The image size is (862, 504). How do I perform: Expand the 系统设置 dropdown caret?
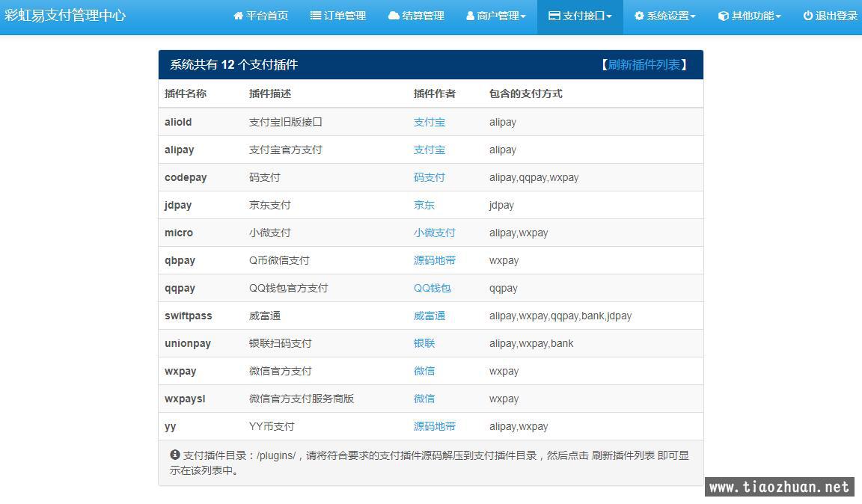(x=693, y=17)
